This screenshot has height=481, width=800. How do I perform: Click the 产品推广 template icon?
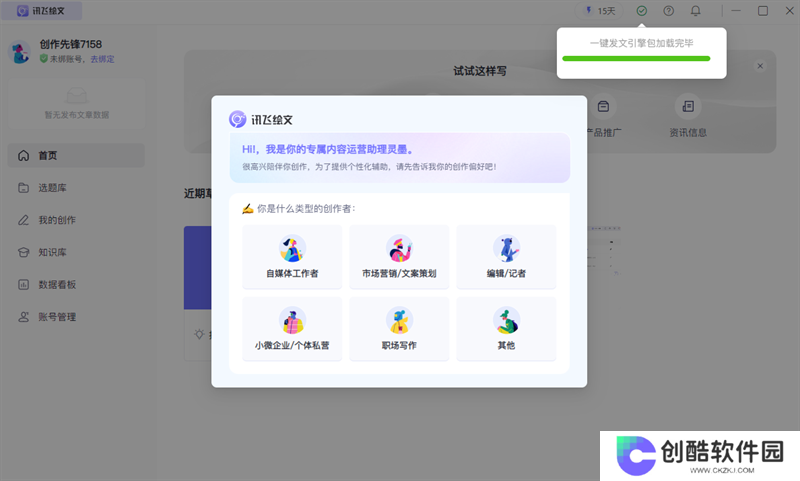(x=603, y=106)
